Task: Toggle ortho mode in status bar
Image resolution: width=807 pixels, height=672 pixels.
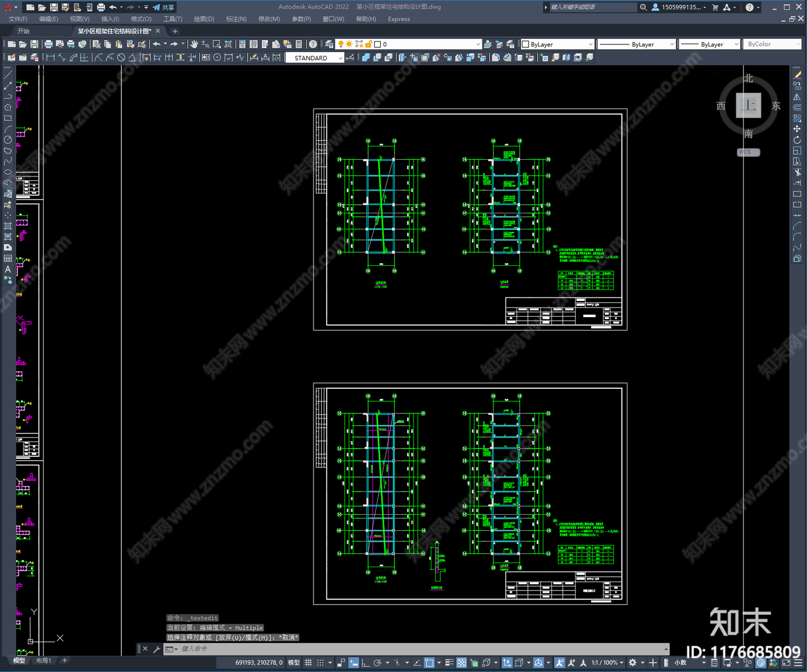Action: pyautogui.click(x=365, y=662)
